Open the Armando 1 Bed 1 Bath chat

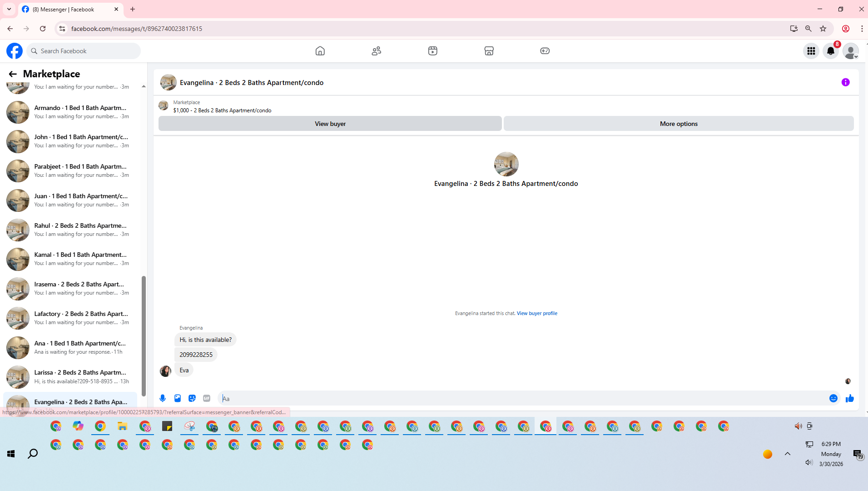point(70,112)
